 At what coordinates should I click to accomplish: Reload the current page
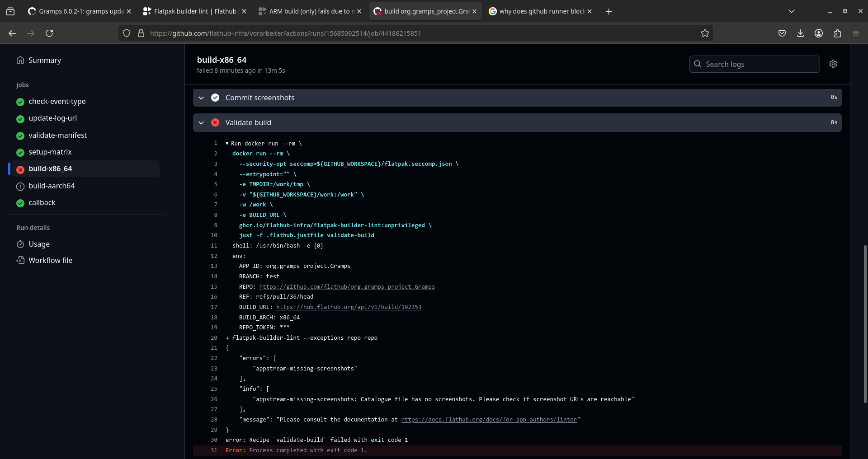49,33
